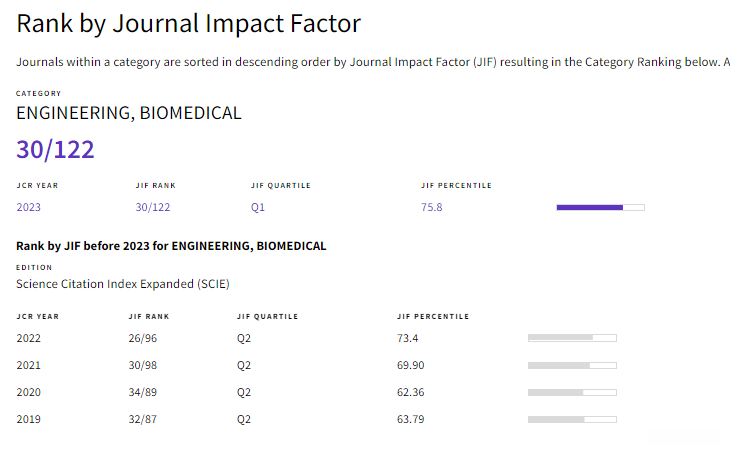This screenshot has height=452, width=730.
Task: Select the 34/89 rank for 2020
Action: [x=143, y=392]
